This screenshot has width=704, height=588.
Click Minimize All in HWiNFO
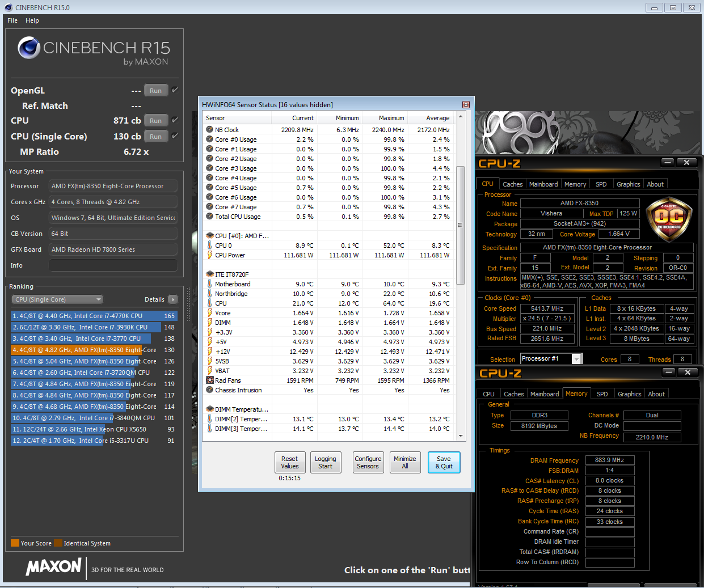pyautogui.click(x=405, y=463)
